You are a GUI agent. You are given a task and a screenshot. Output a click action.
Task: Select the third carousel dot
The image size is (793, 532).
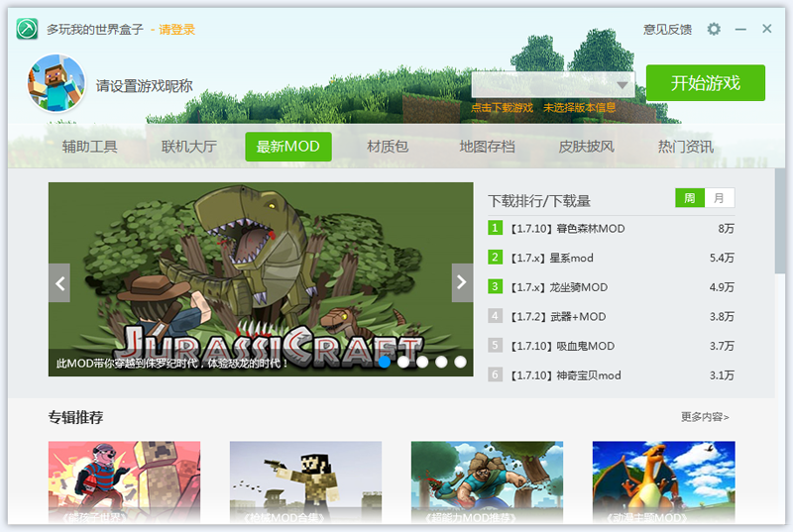point(422,362)
